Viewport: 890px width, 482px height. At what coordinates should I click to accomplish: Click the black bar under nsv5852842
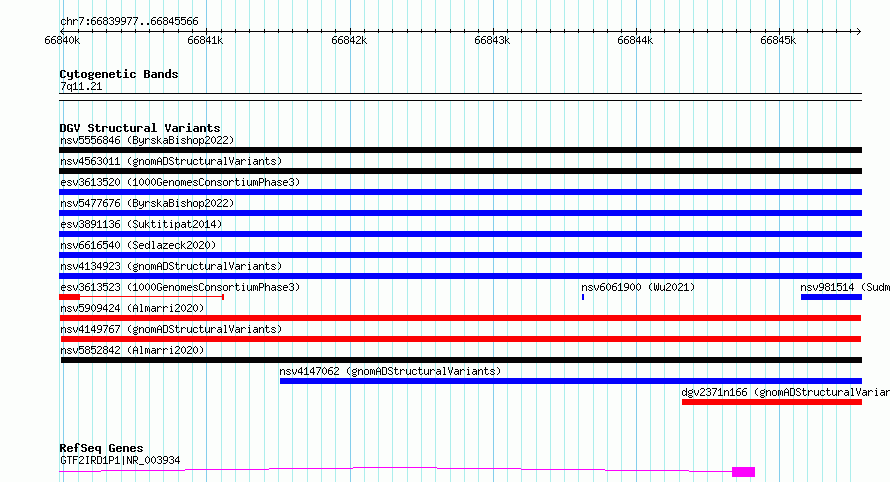pos(461,360)
